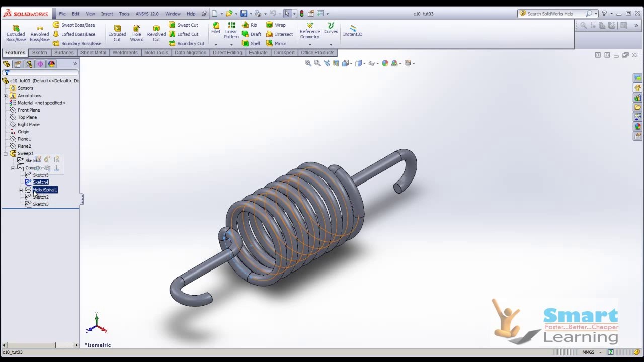The height and width of the screenshot is (362, 644).
Task: Open the Hole Wizard
Action: [136, 33]
